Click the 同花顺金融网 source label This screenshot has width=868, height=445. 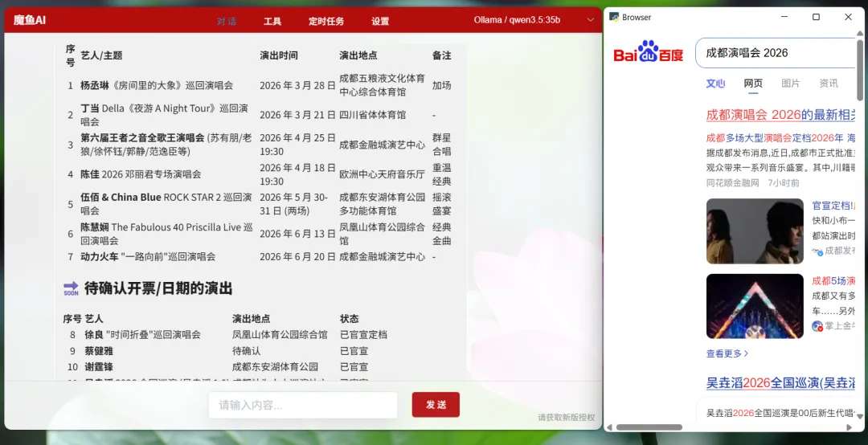(x=732, y=182)
